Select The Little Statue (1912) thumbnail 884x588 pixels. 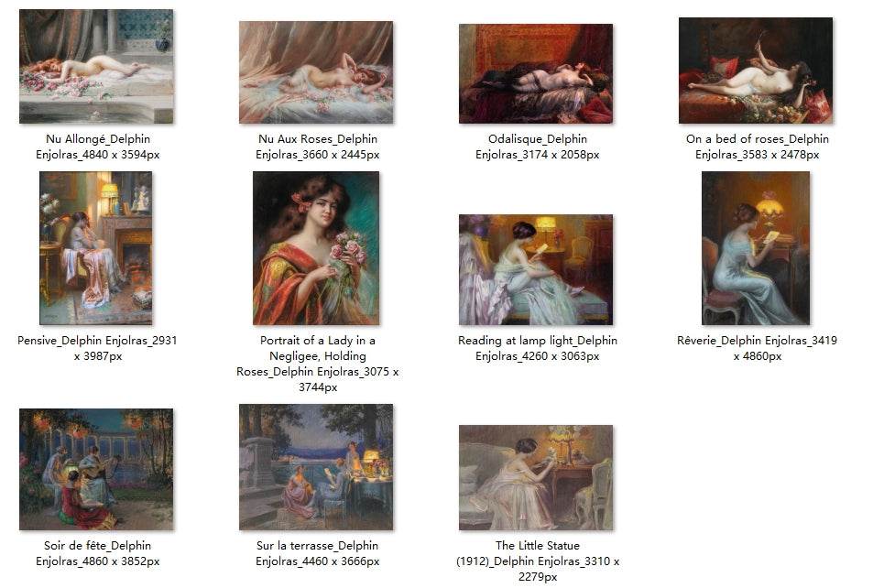coord(536,477)
